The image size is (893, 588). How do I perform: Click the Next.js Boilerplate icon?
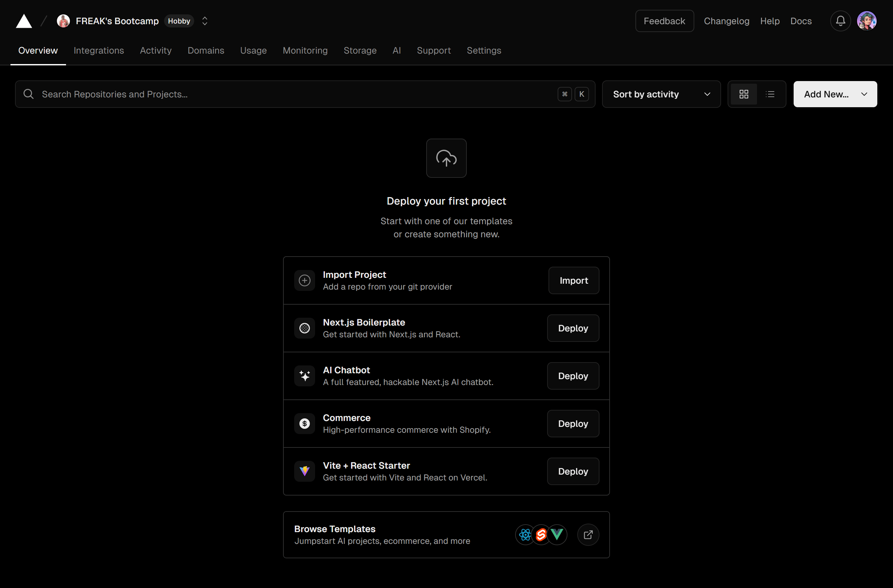304,328
